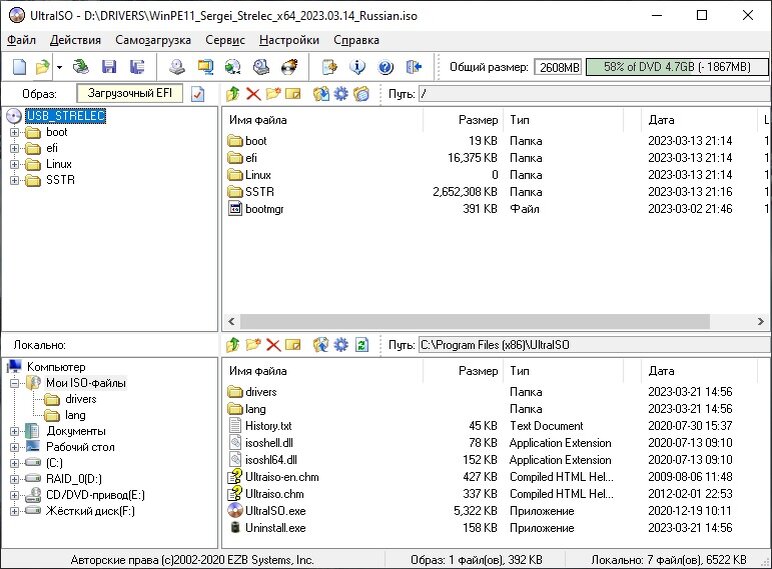This screenshot has height=569, width=772.
Task: Open an ISO file via folder toolbar icon
Action: coord(42,66)
